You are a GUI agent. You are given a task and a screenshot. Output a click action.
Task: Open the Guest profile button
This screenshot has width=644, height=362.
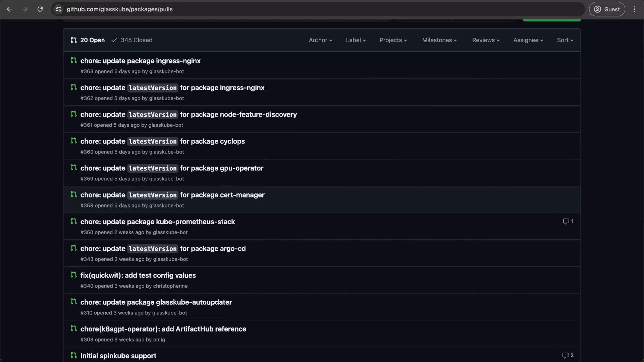click(x=607, y=9)
